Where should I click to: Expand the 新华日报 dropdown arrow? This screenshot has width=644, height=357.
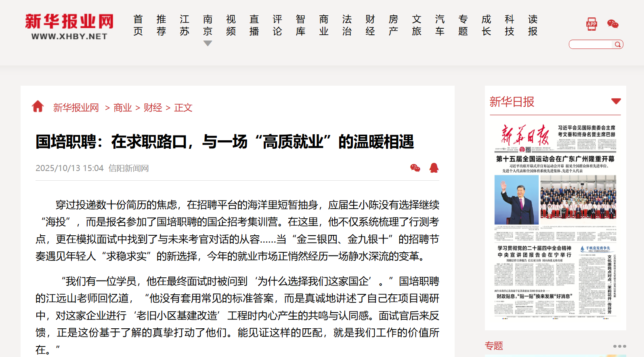click(x=616, y=101)
